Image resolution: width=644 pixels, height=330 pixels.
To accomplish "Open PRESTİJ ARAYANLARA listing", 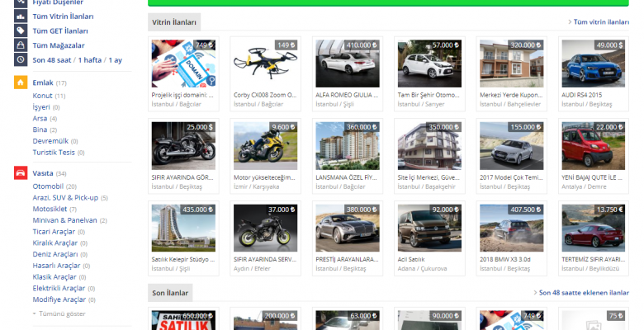I will pyautogui.click(x=348, y=238).
